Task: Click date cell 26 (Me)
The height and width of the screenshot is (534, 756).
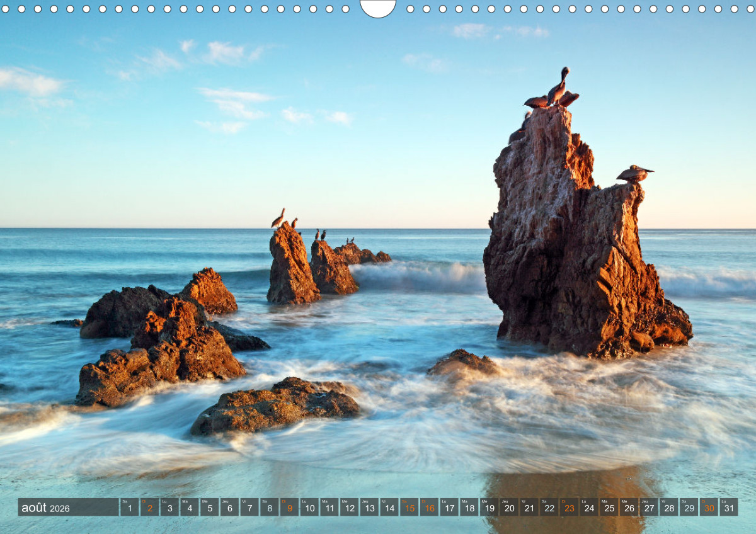Action: point(629,508)
